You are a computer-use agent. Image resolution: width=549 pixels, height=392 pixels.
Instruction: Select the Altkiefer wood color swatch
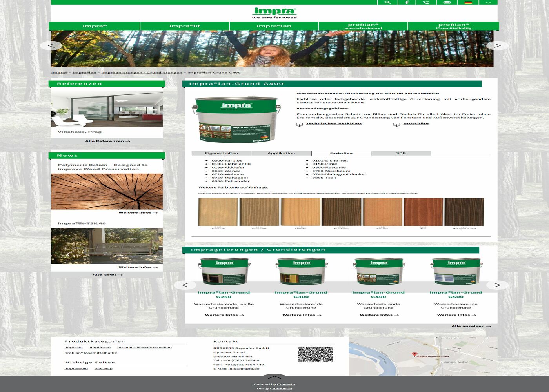click(300, 212)
